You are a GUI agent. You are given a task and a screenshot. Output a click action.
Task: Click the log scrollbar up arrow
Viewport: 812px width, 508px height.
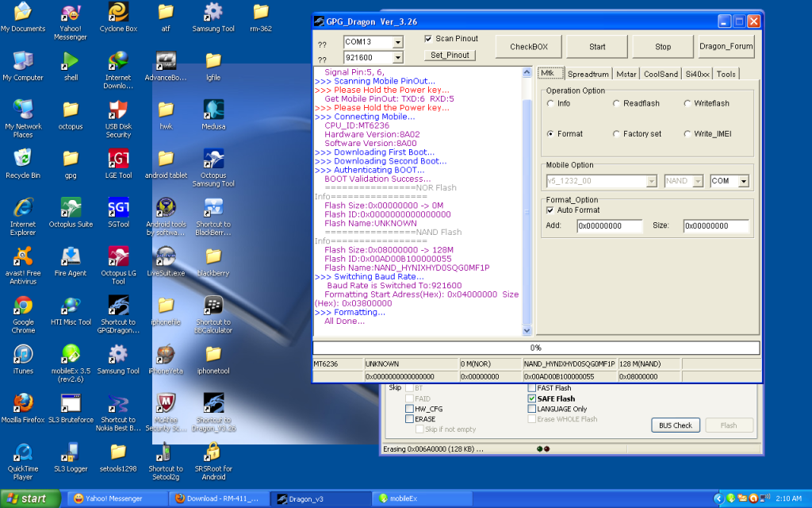527,72
